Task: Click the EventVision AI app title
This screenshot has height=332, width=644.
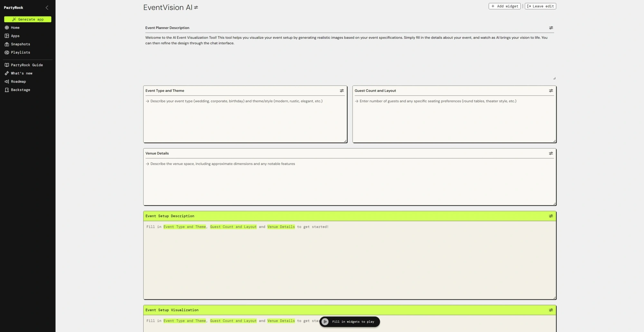Action: tap(168, 7)
